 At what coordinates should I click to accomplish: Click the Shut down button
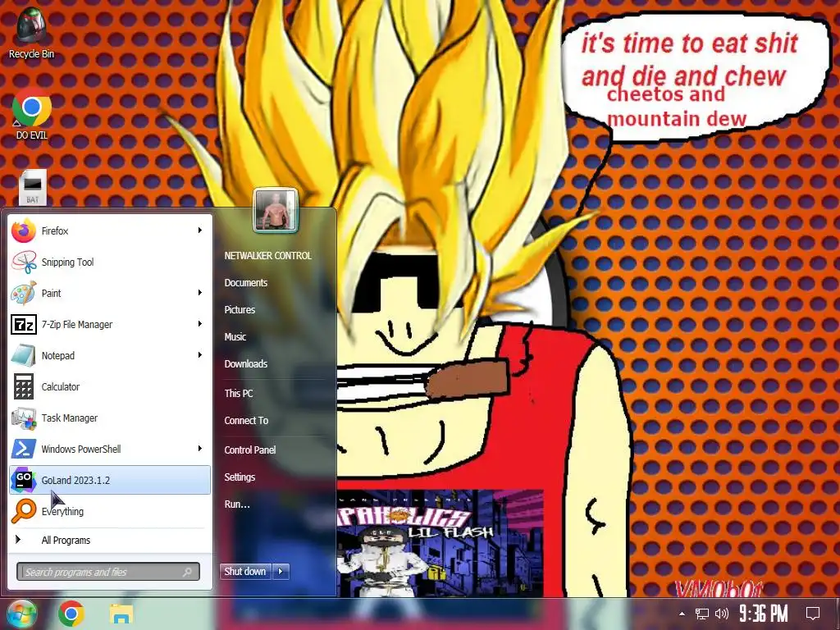point(245,572)
